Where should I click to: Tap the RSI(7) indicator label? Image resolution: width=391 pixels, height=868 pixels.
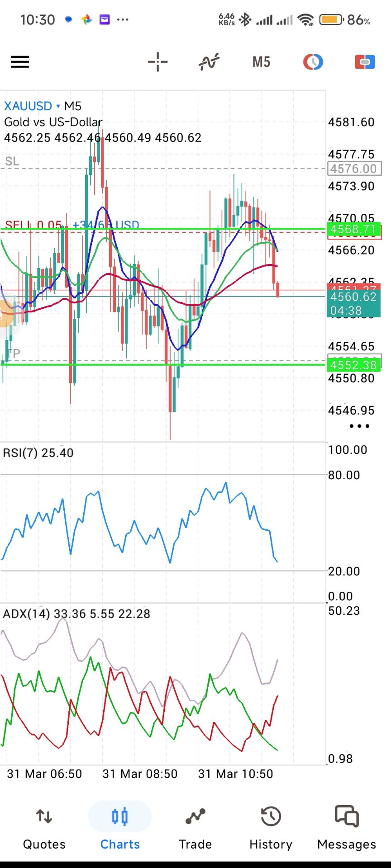[38, 453]
